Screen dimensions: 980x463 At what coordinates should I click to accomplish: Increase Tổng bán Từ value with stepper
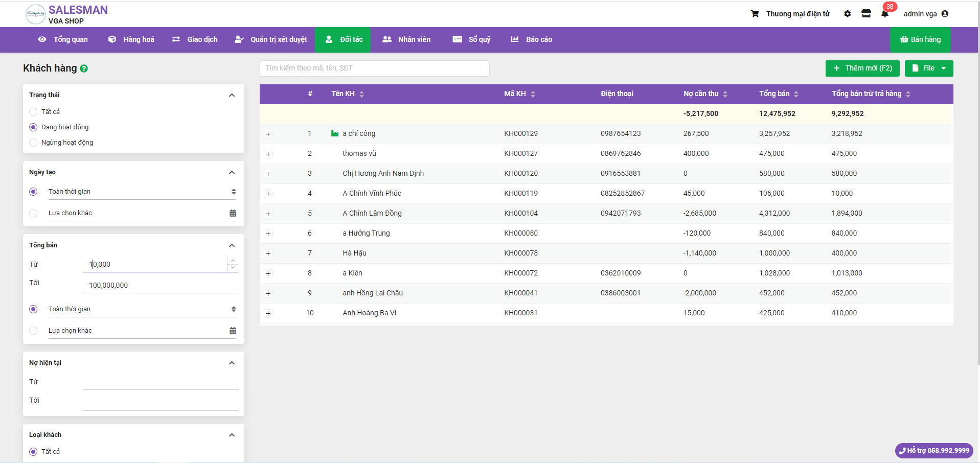[x=233, y=261]
